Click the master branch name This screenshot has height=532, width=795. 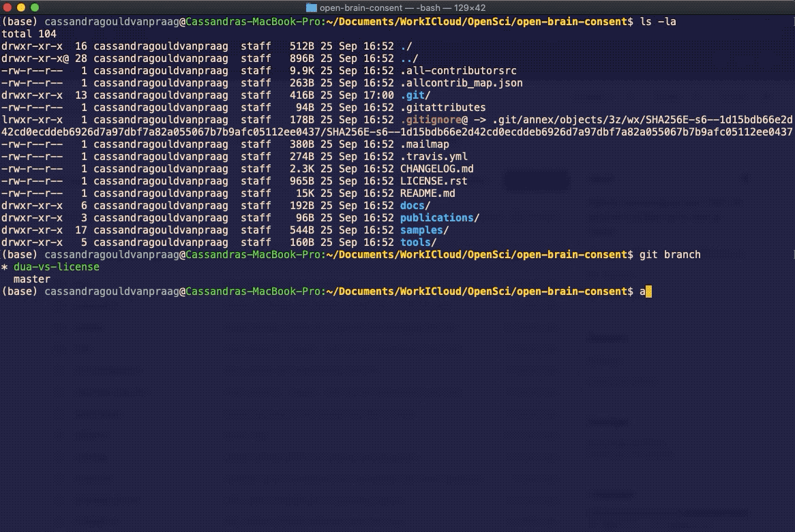click(31, 279)
